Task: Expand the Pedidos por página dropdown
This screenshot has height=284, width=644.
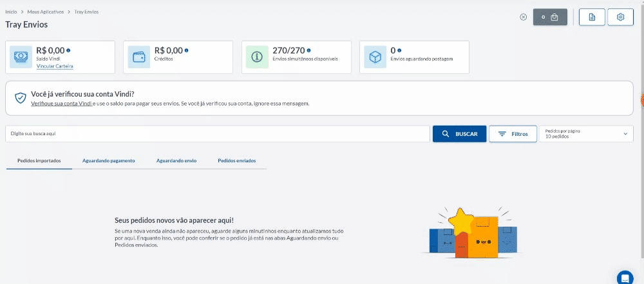Action: tap(587, 134)
